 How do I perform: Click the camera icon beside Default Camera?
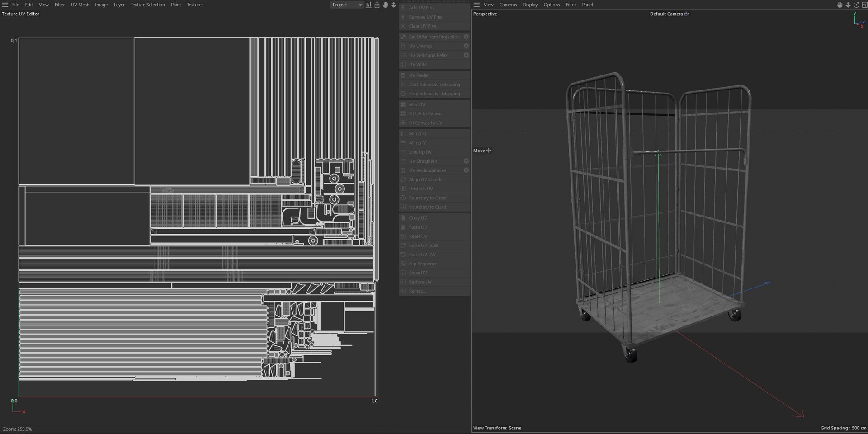tap(687, 14)
